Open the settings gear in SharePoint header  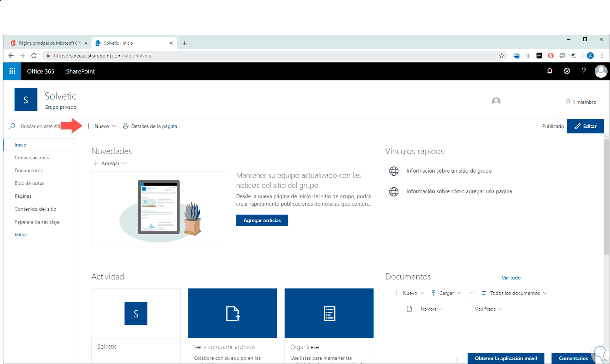pyautogui.click(x=567, y=71)
